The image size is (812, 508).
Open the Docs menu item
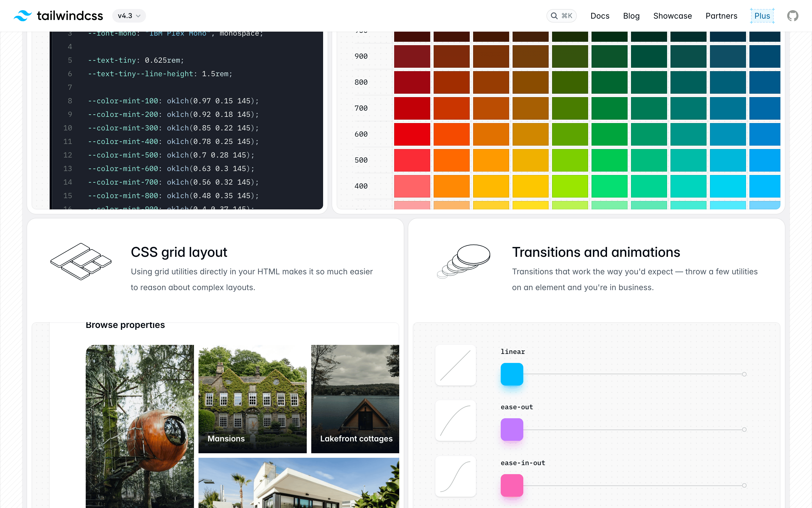(x=600, y=16)
